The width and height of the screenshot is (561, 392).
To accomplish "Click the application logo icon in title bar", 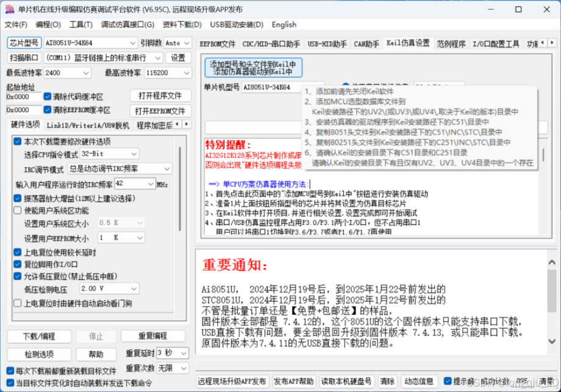I will pos(10,10).
